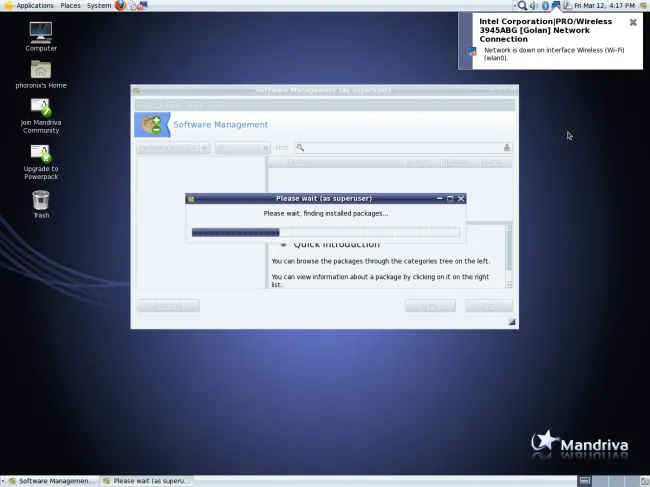650x487 pixels.
Task: Click the Please wait dialog title icon
Action: 191,199
